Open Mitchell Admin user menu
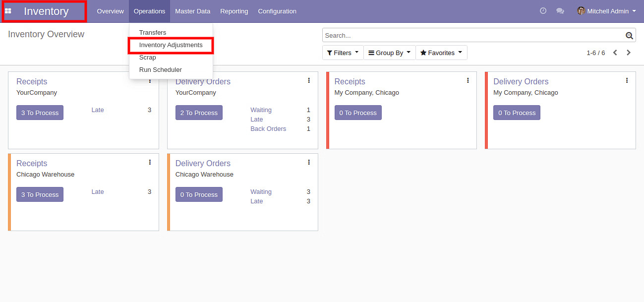Viewport: 644px width, 302px height. (607, 11)
